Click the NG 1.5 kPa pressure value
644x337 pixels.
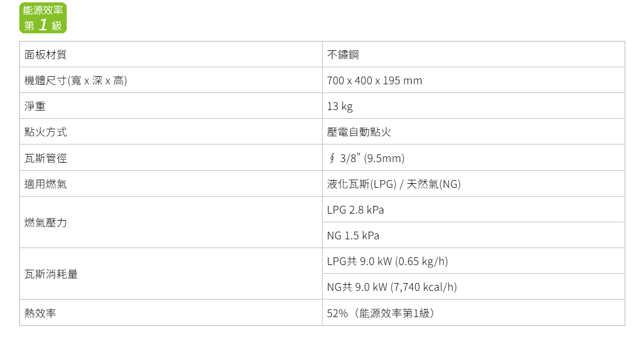click(x=353, y=236)
